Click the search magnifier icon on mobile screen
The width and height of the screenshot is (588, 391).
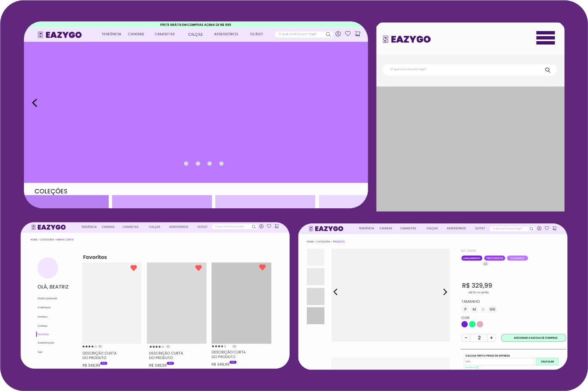pyautogui.click(x=548, y=70)
